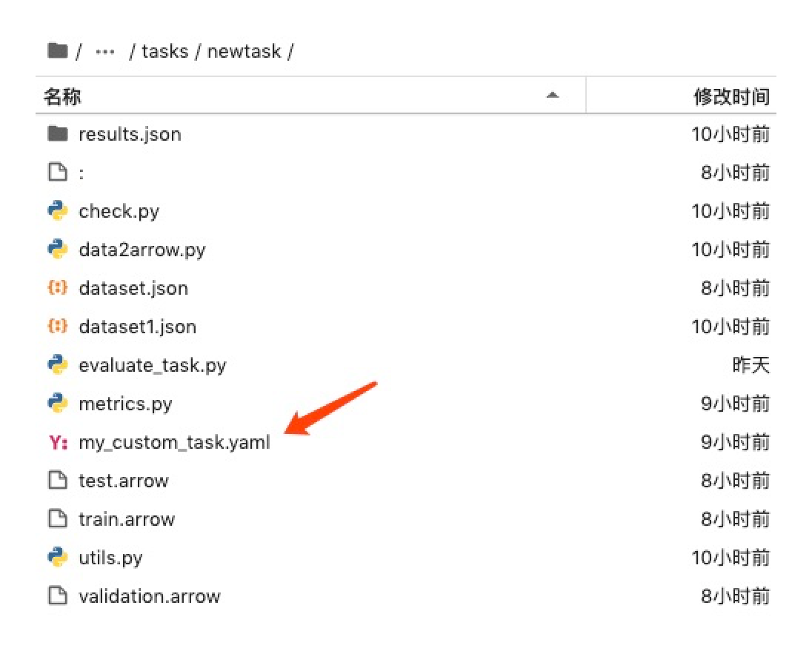Open evaluate_task.py file

152,365
